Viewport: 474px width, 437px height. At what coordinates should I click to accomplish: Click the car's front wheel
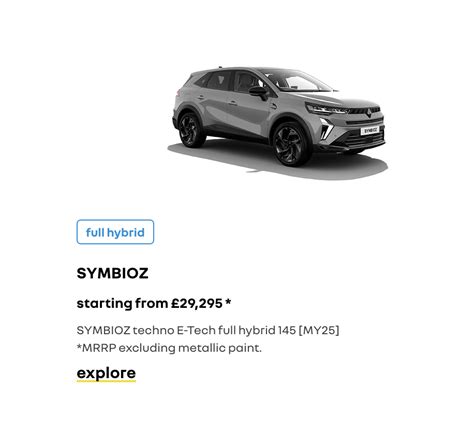[x=290, y=144]
